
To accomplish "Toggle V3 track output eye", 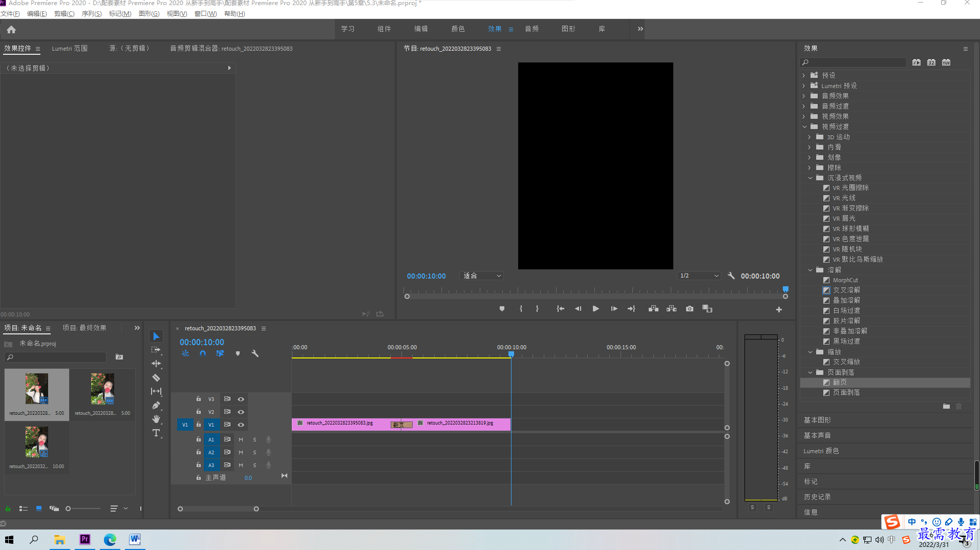I will 241,399.
